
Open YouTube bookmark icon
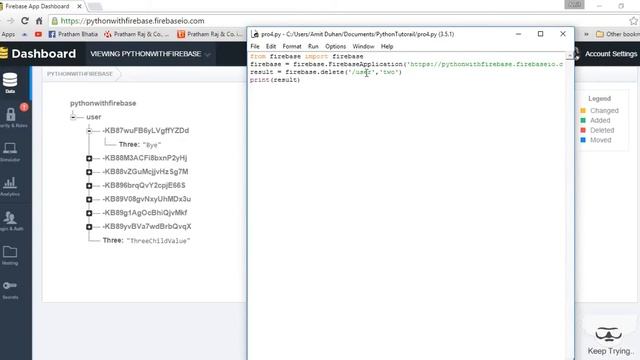click(x=38, y=34)
